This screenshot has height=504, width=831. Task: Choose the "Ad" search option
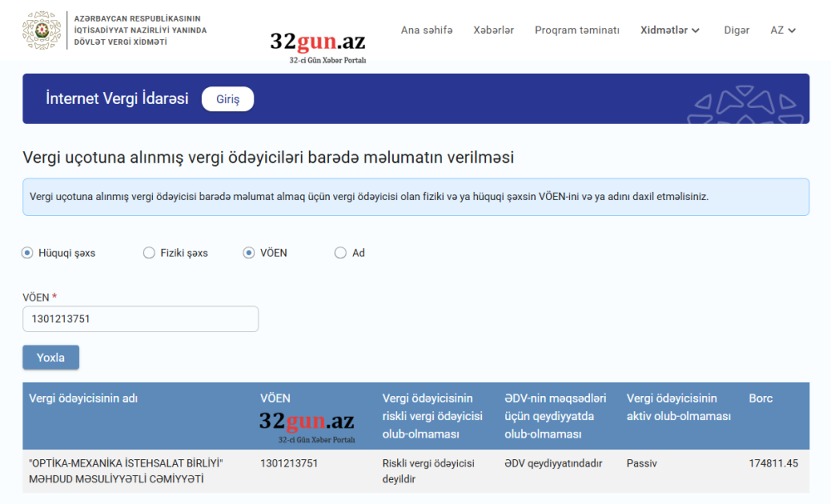(x=339, y=252)
